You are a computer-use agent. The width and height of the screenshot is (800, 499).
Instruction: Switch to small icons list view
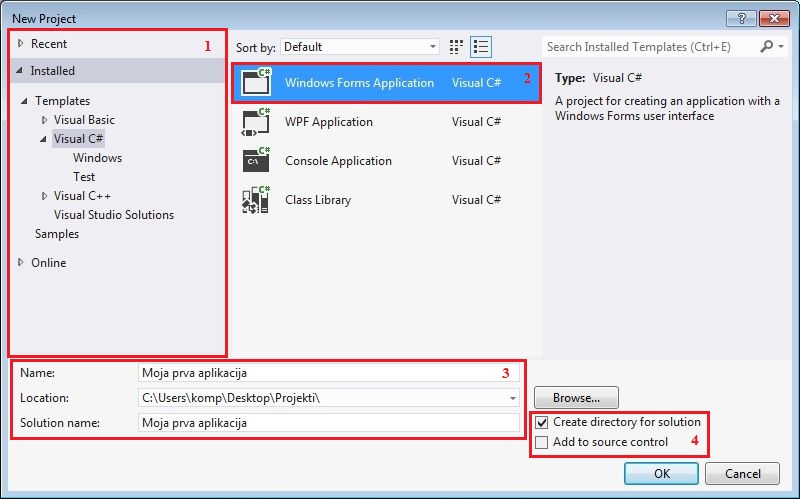[481, 47]
